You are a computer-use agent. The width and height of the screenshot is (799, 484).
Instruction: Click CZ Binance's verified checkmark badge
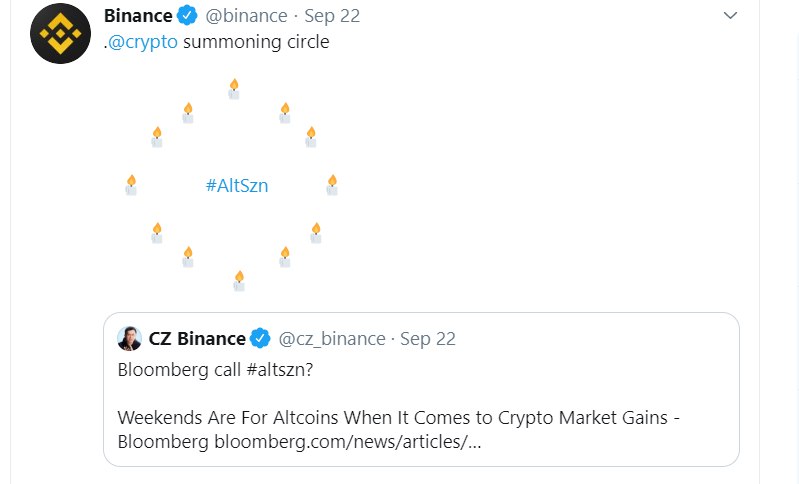(260, 338)
